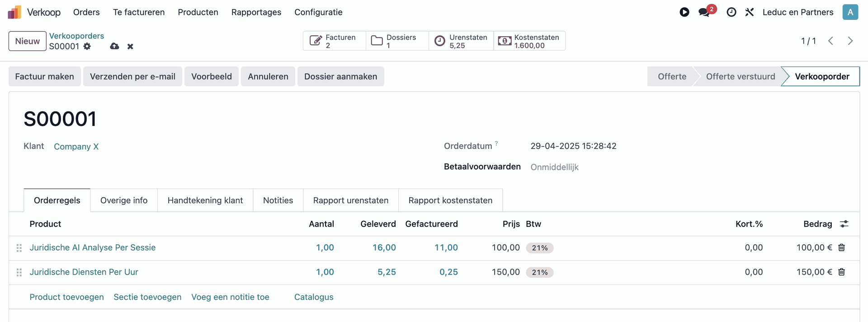Go to the next record arrow

[x=850, y=41]
